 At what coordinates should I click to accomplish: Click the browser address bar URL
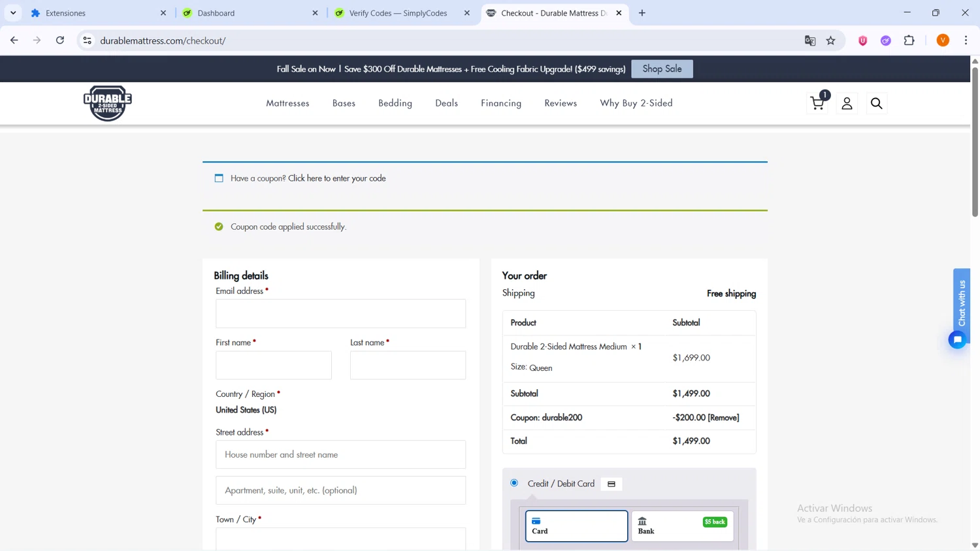pos(163,40)
